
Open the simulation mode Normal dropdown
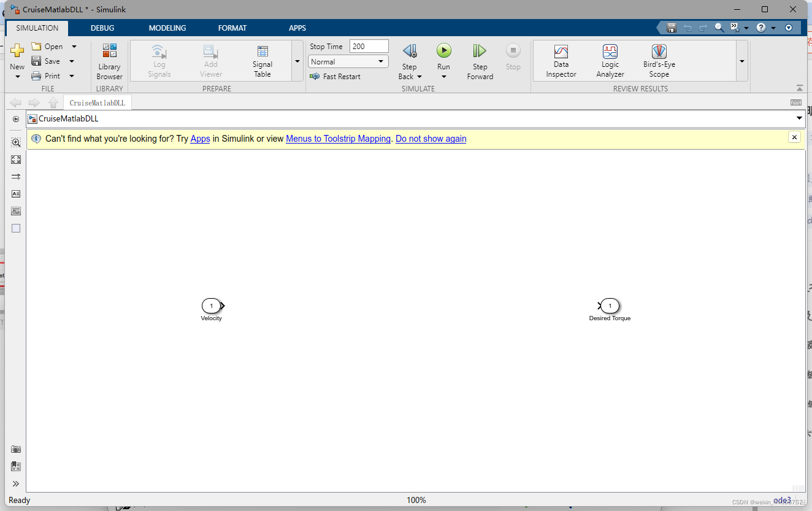(348, 61)
